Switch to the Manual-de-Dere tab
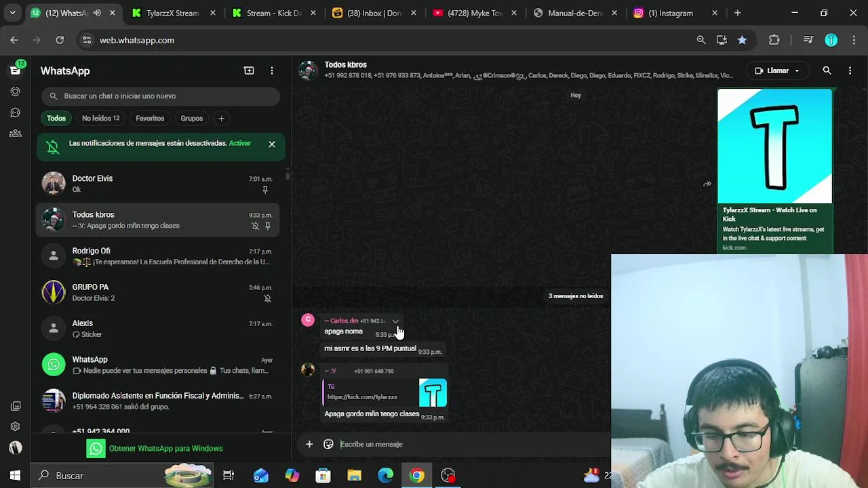This screenshot has width=868, height=488. coord(575,13)
